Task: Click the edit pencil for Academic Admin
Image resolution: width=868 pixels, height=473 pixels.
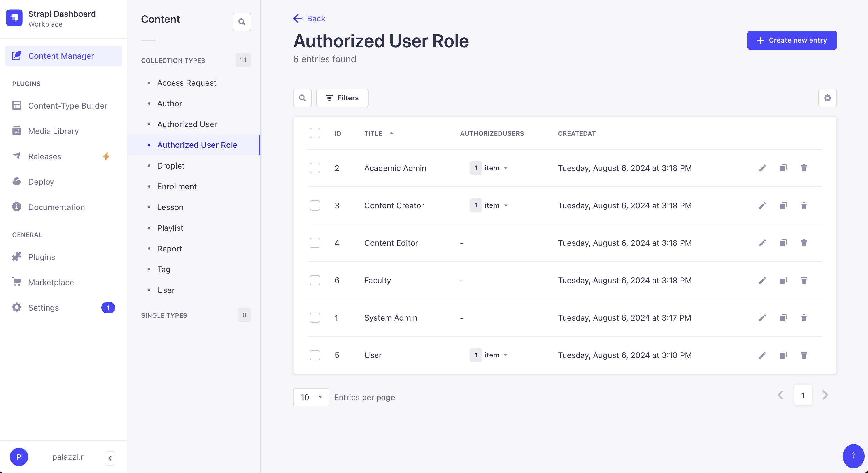Action: tap(762, 168)
